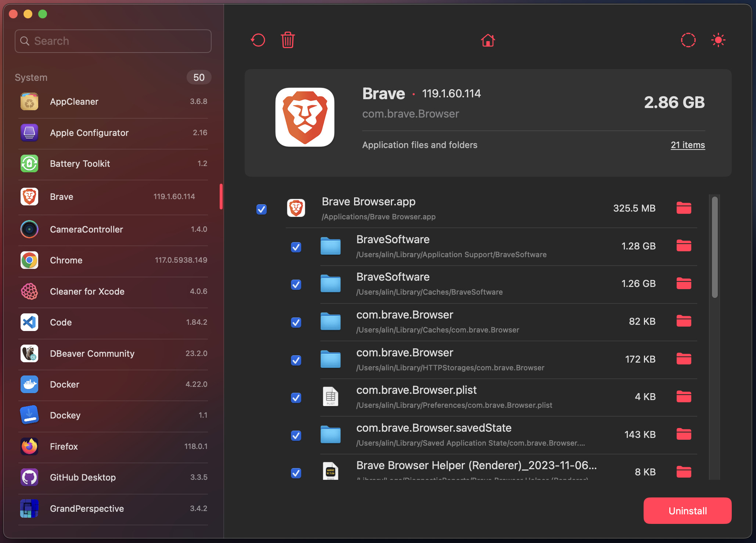Screen dimensions: 756x543
Task: Click DBeaver Community icon in sidebar
Action: tap(29, 353)
